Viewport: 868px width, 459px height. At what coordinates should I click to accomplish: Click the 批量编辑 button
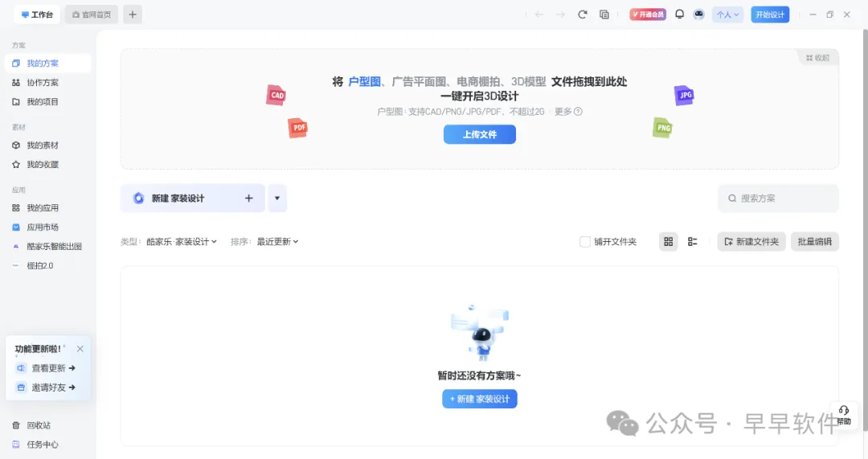(815, 241)
